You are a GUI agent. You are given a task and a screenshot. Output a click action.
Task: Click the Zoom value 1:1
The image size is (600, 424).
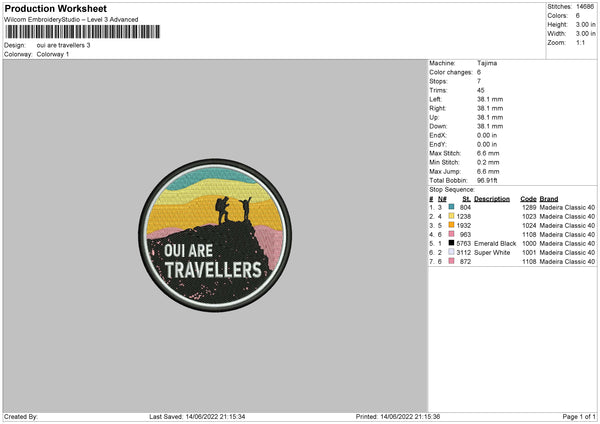coord(580,42)
